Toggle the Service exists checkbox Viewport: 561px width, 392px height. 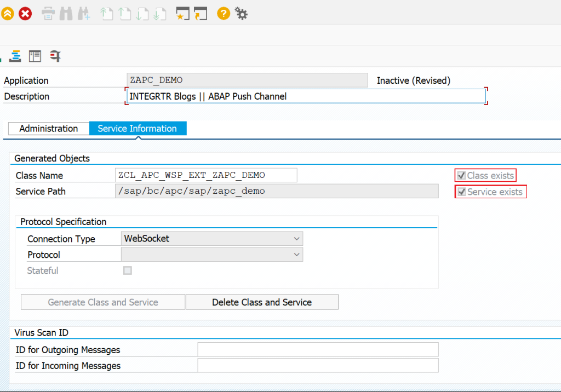[462, 192]
